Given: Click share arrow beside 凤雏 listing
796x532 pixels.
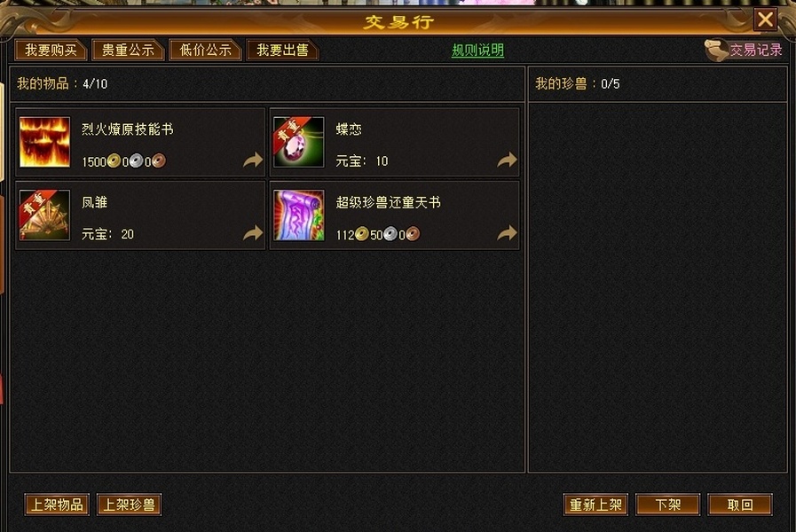Looking at the screenshot, I should click(x=253, y=233).
